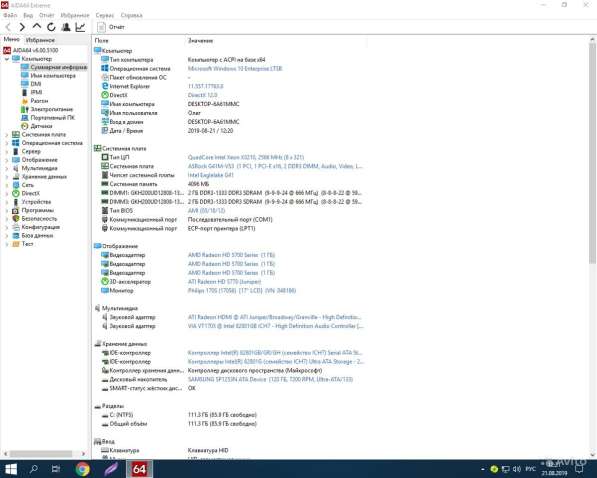Open the Intel Eaglelake G41 chipset link
This screenshot has width=597, height=478.
coord(211,175)
